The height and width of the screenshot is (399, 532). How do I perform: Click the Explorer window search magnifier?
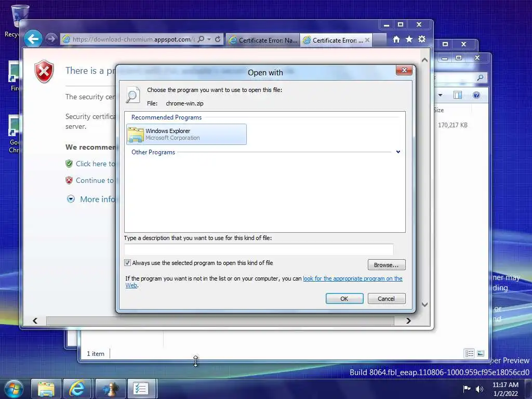click(480, 78)
